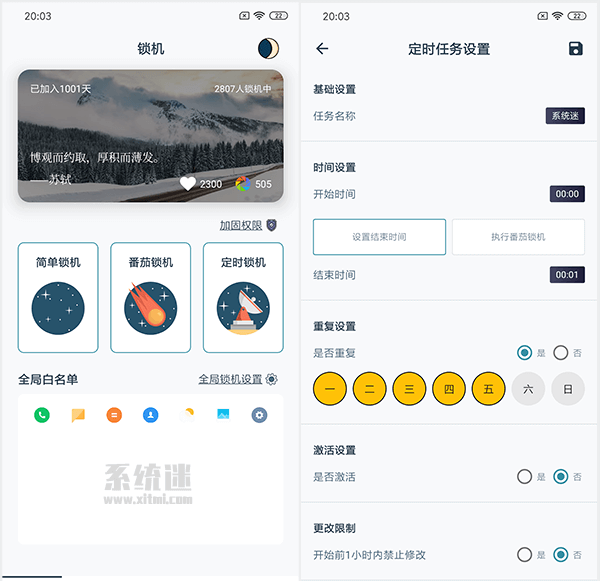Select 否 for 是否激活

coord(560,477)
